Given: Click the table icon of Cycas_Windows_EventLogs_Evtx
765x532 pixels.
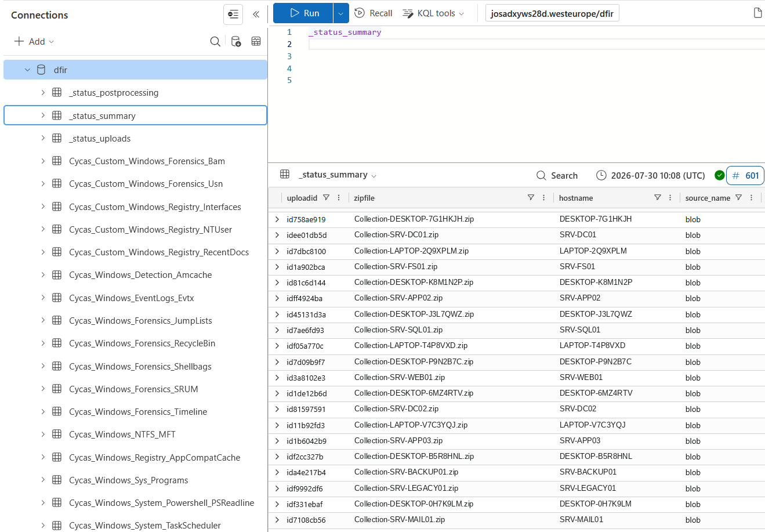Looking at the screenshot, I should [57, 298].
